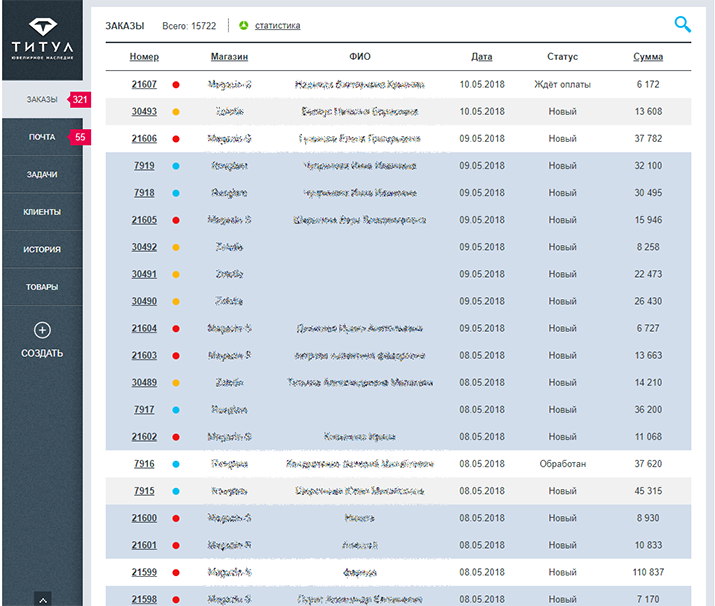The width and height of the screenshot is (715, 606).
Task: Open the Почта sidebar section
Action: tap(42, 137)
